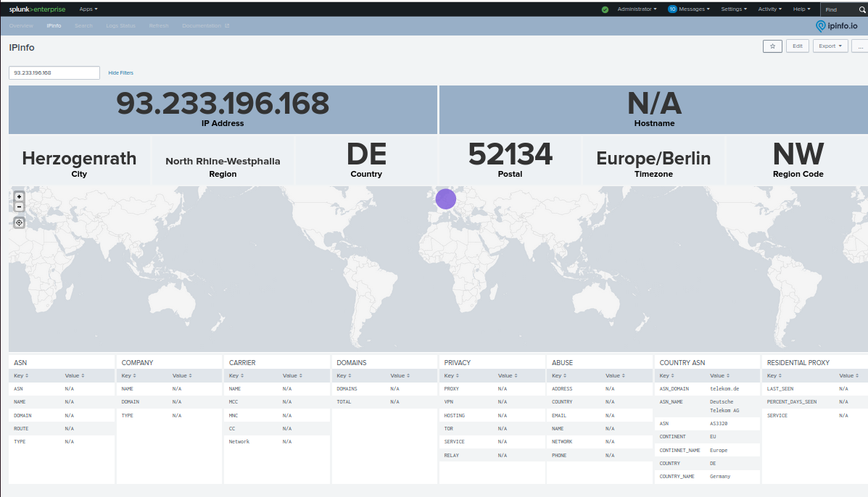Screen dimensions: 868x497
Task: Click the green status check icon
Action: 604,9
